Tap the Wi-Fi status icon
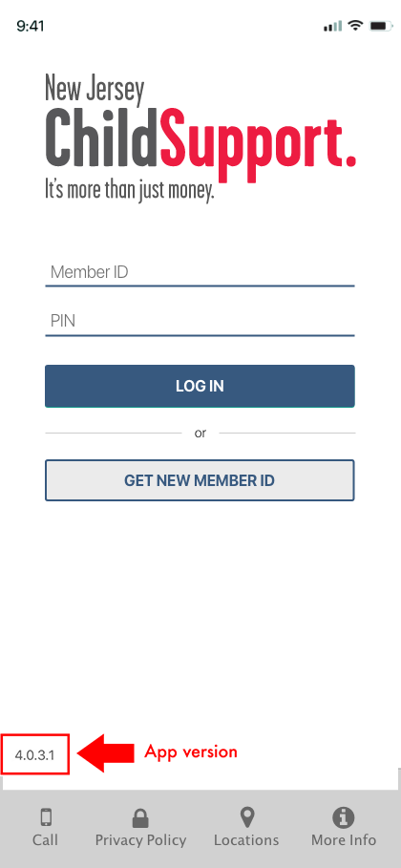 pyautogui.click(x=355, y=26)
